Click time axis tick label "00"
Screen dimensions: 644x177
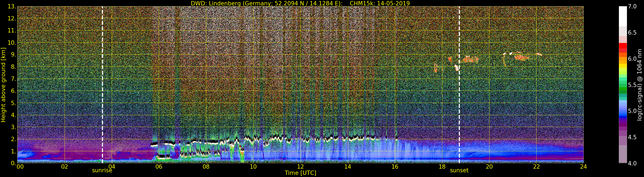[x=20, y=166]
